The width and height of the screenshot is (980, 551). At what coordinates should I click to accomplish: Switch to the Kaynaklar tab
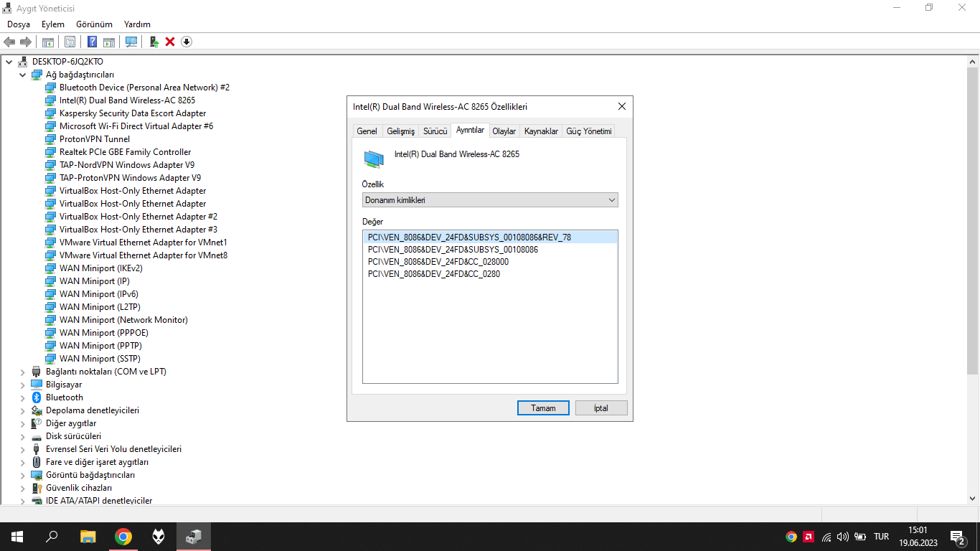coord(541,131)
